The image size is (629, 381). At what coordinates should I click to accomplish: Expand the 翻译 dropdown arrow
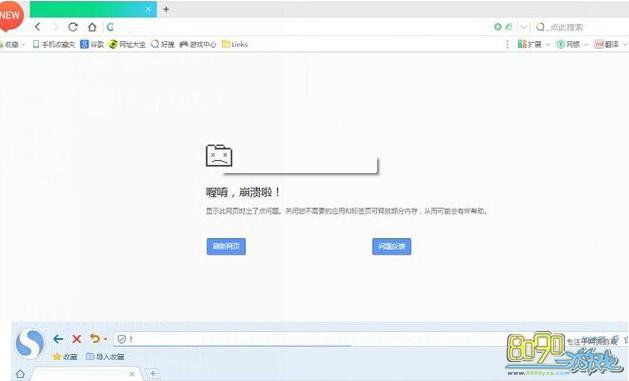625,45
